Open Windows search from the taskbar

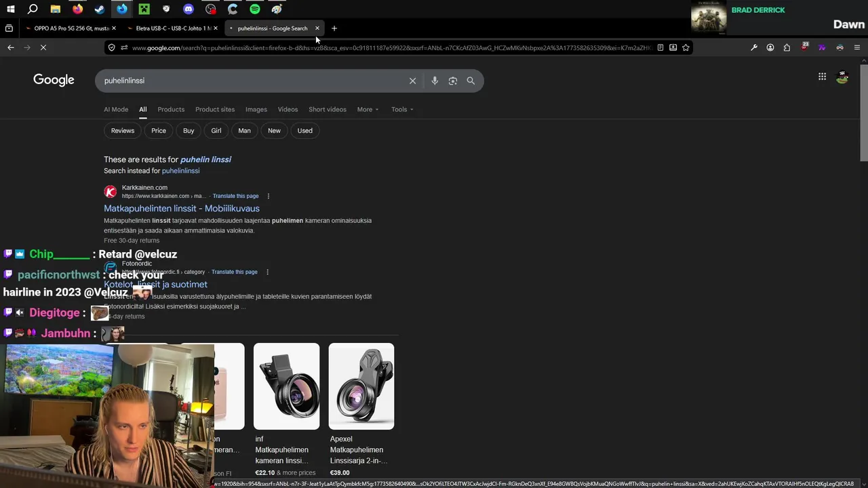pyautogui.click(x=33, y=9)
